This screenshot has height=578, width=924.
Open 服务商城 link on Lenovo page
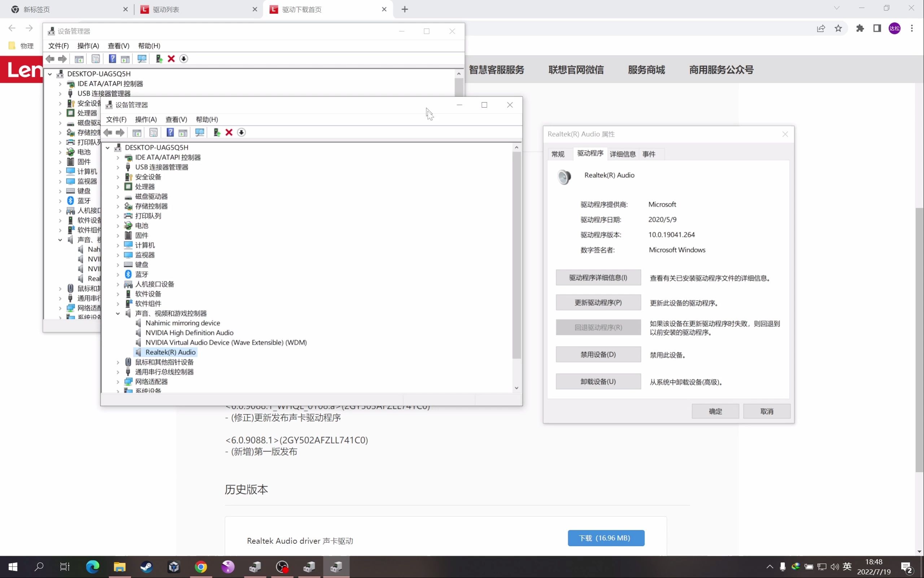pos(646,70)
